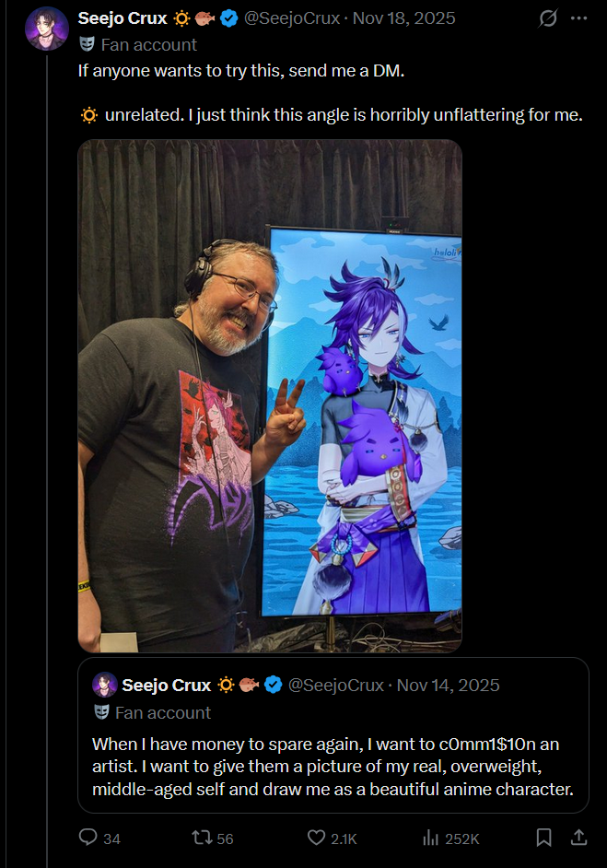Image resolution: width=607 pixels, height=868 pixels.
Task: Open Seejo Crux profile avatar
Action: (47, 29)
